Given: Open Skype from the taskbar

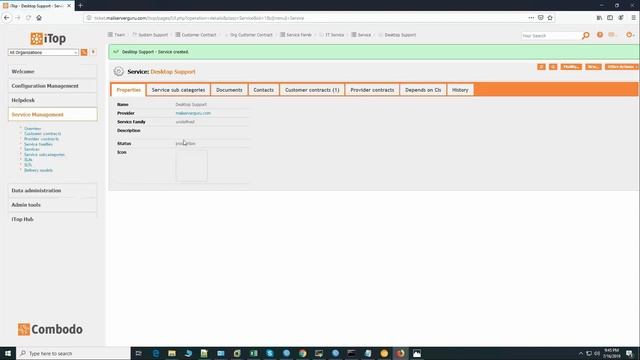Looking at the screenshot, I should click(270, 353).
